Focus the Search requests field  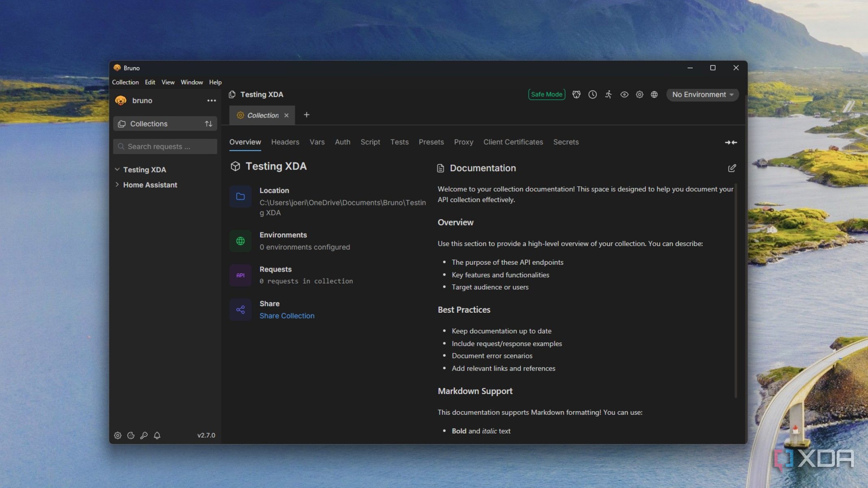(x=165, y=146)
